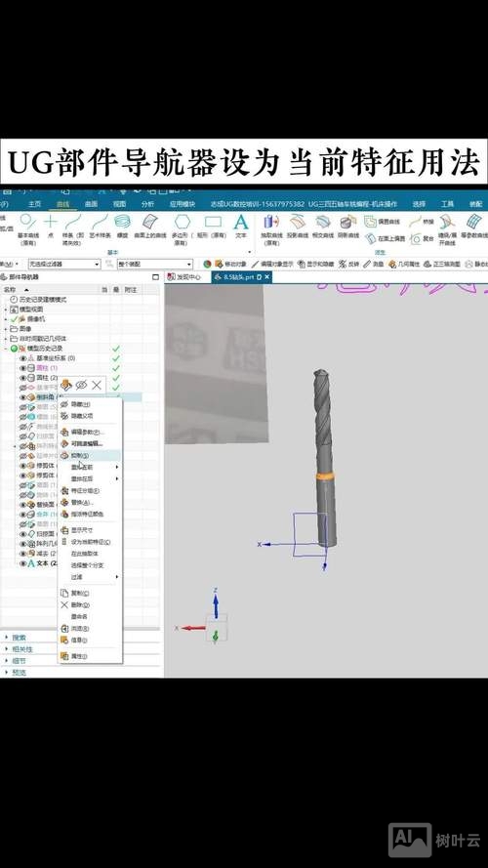Screen dimensions: 488x868
Task: Select the 曲面上的曲线 tool
Action: (149, 226)
